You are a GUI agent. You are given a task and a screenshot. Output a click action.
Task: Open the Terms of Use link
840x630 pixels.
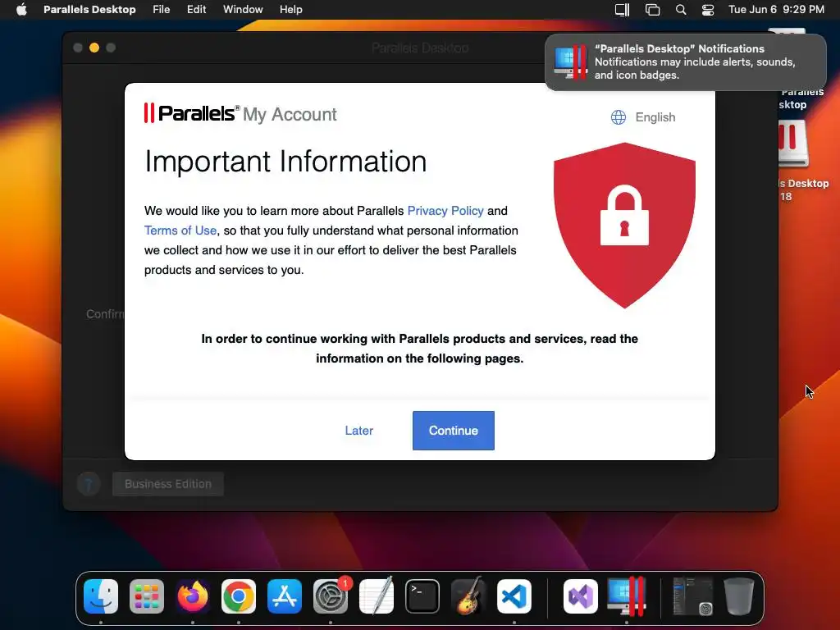(180, 231)
